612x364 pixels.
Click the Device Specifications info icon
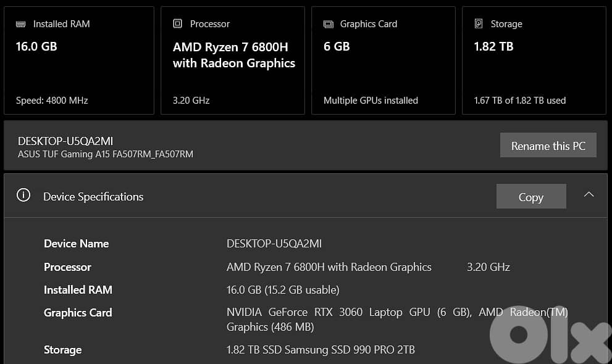pos(23,196)
